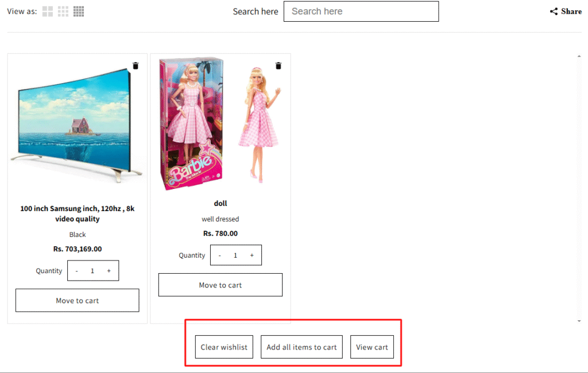This screenshot has width=588, height=373.
Task: Select the 'Black' variant text
Action: click(78, 235)
